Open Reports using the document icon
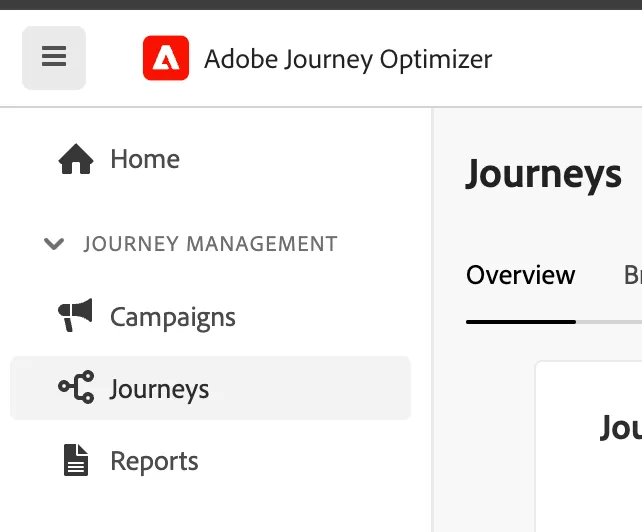Viewport: 642px width, 532px height. pyautogui.click(x=76, y=460)
